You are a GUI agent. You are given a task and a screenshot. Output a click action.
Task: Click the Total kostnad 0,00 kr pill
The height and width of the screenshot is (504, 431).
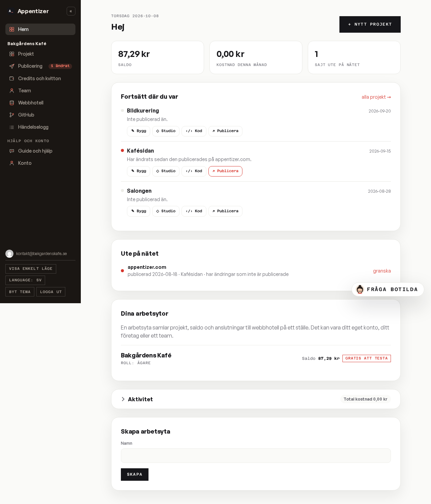click(365, 399)
